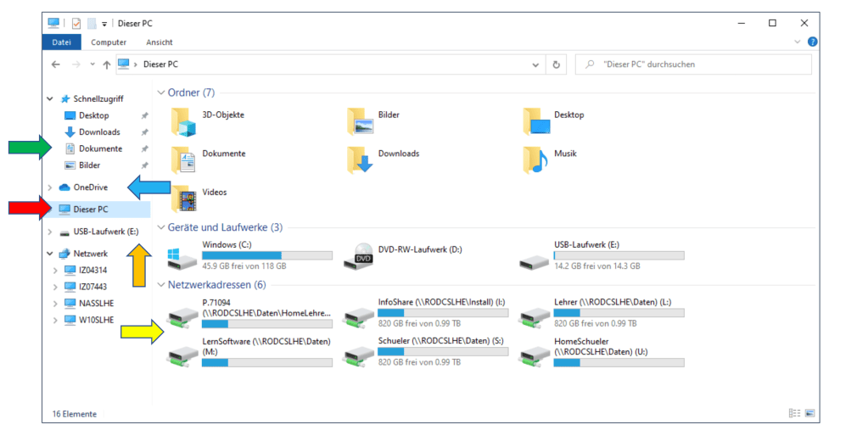Expand the OneDrive tree node
868x436 pixels.
tap(50, 187)
